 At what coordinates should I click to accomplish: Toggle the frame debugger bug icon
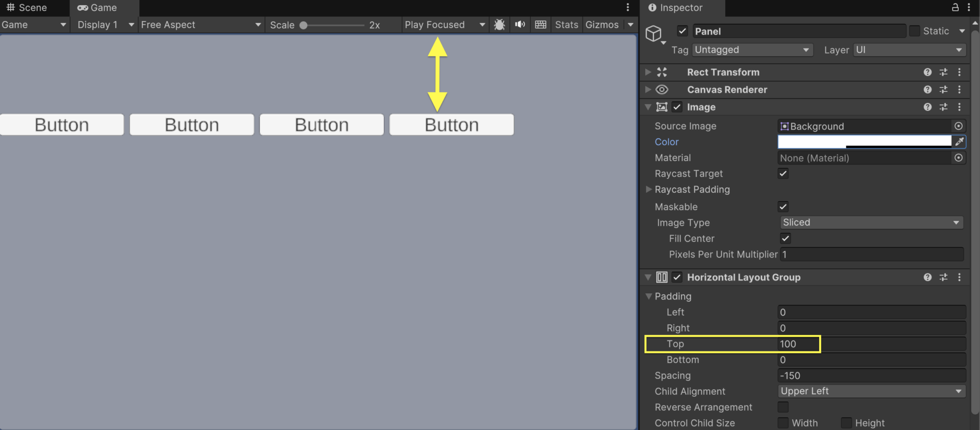tap(499, 24)
